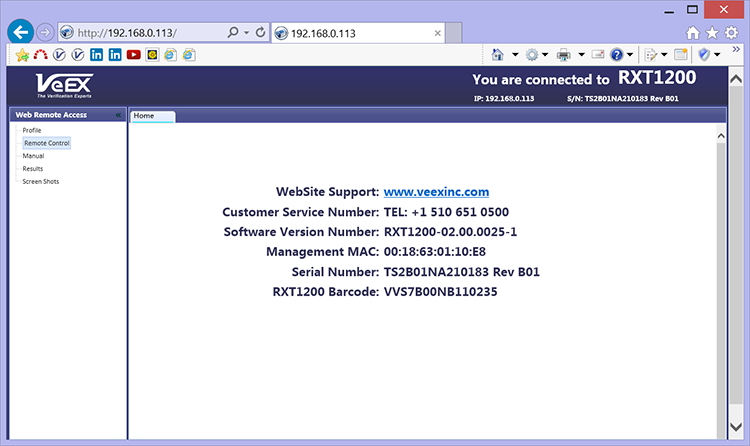Screen dimensions: 750x446
Task: Open the address bar autocomplete dropdown arrow
Action: click(246, 33)
